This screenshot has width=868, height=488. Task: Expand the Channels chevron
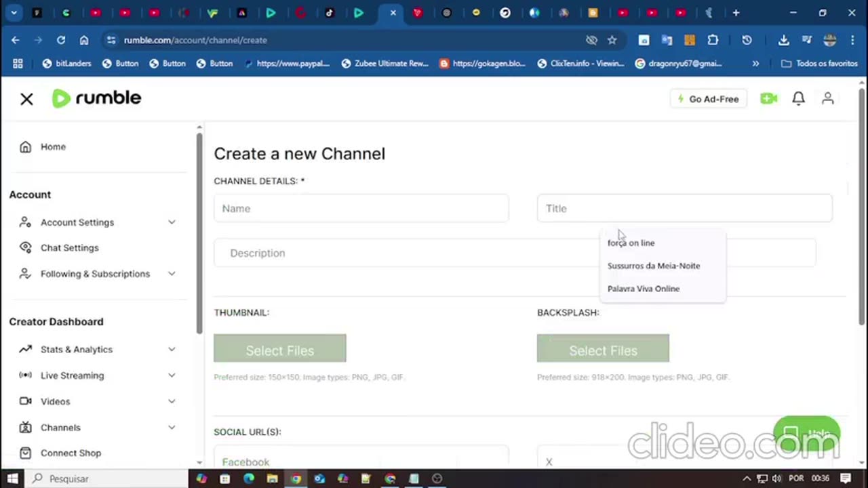tap(172, 428)
